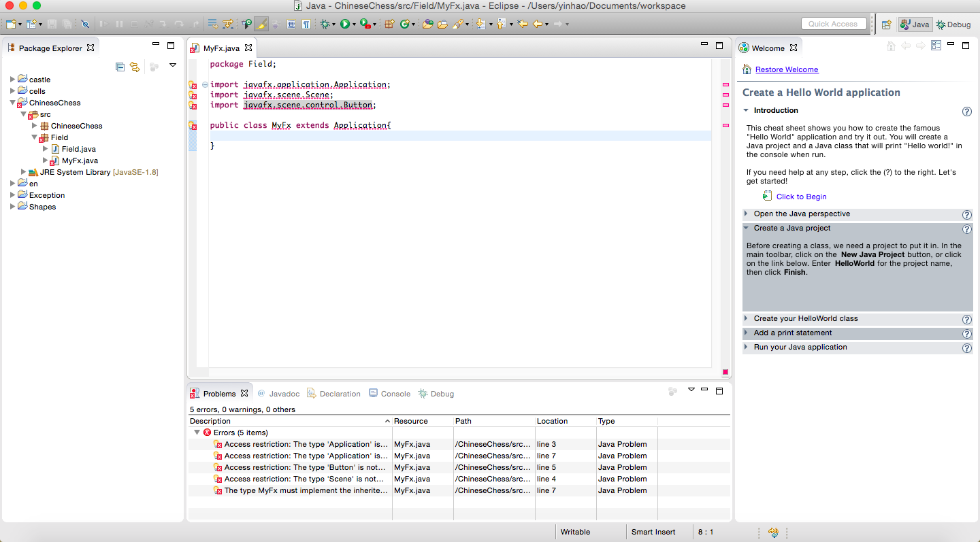Expand Open the Java perspective step
Viewport: 980px width, 542px height.
coord(746,214)
